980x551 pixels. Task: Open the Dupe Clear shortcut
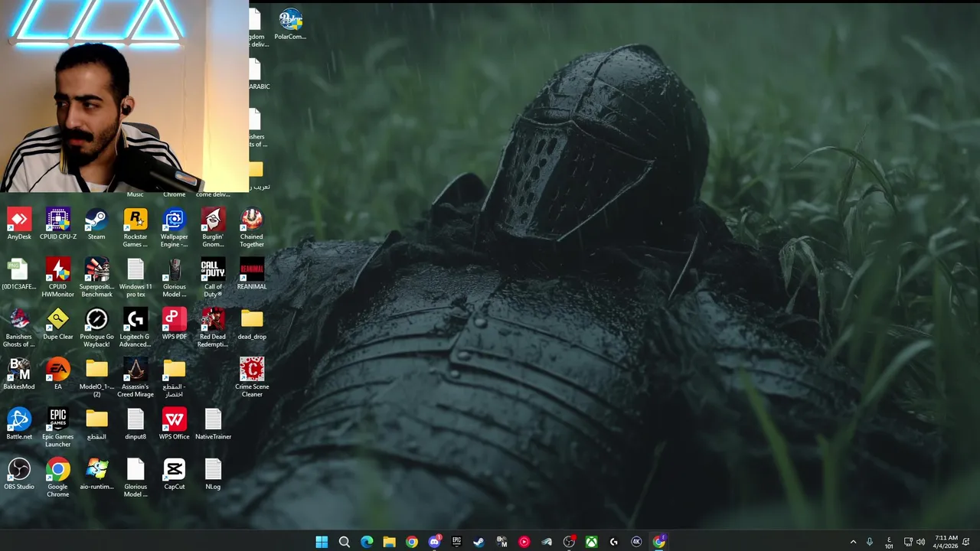point(58,324)
